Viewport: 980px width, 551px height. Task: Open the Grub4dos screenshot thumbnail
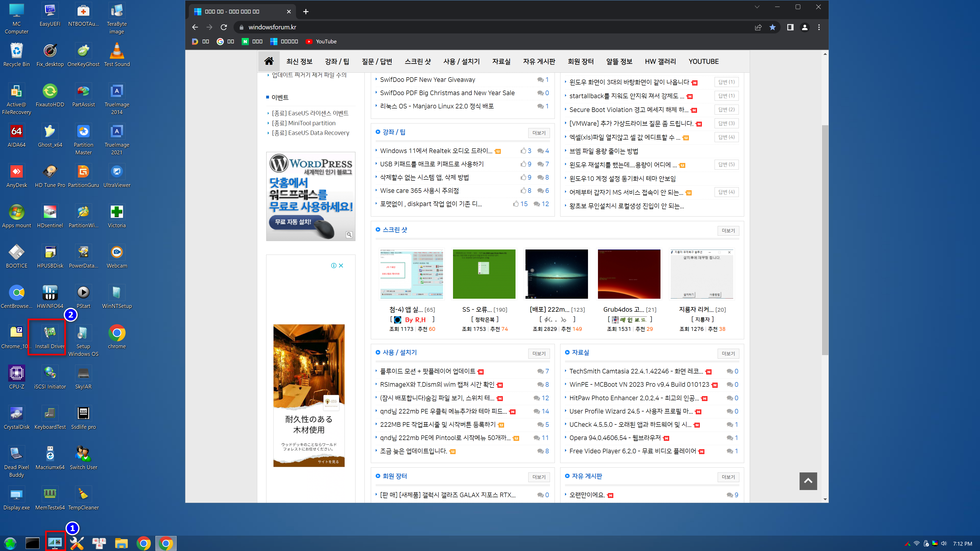629,274
